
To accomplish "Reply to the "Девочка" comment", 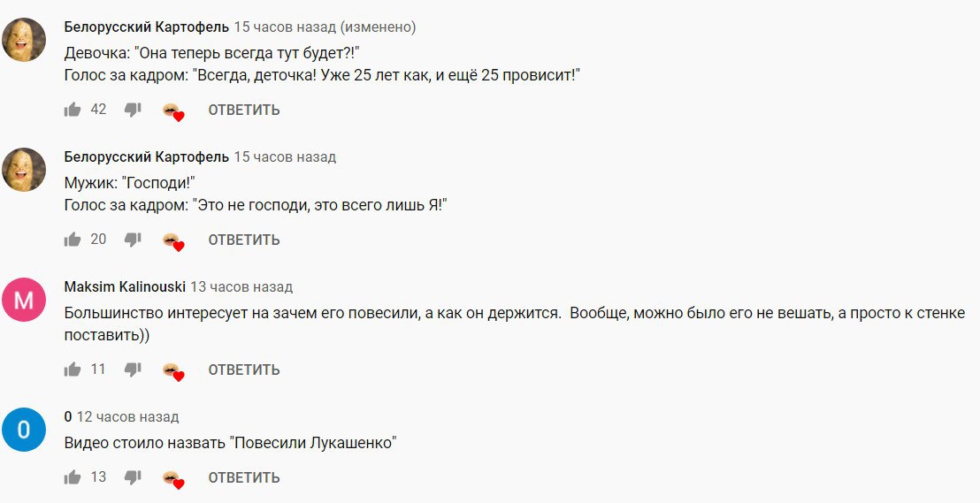I will coord(244,110).
